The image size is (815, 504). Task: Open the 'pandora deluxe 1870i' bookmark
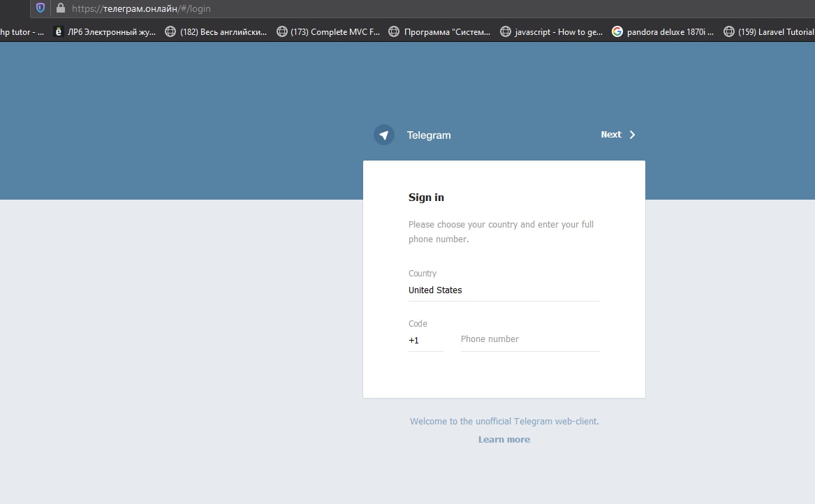pyautogui.click(x=663, y=31)
